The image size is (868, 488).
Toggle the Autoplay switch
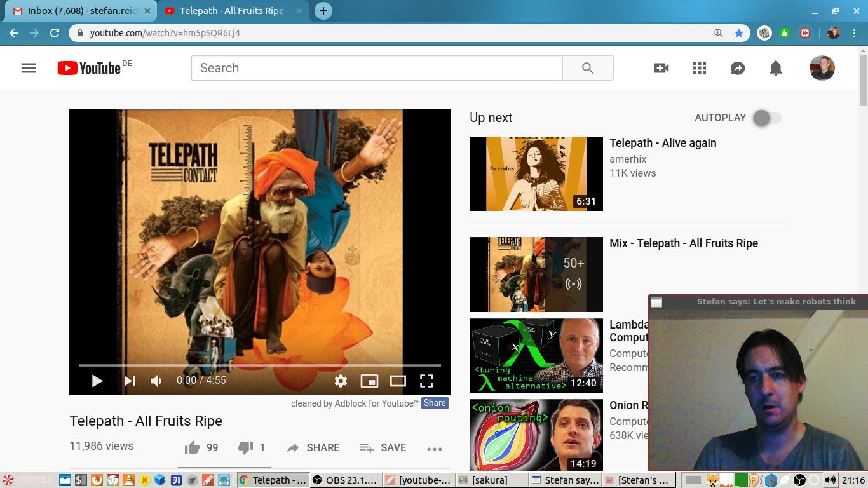767,118
